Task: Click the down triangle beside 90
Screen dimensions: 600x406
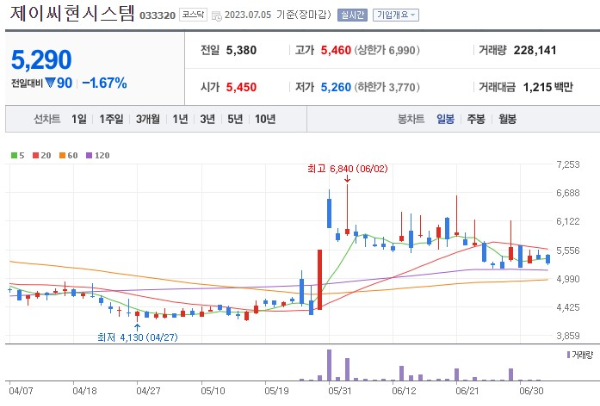Action: [50, 82]
